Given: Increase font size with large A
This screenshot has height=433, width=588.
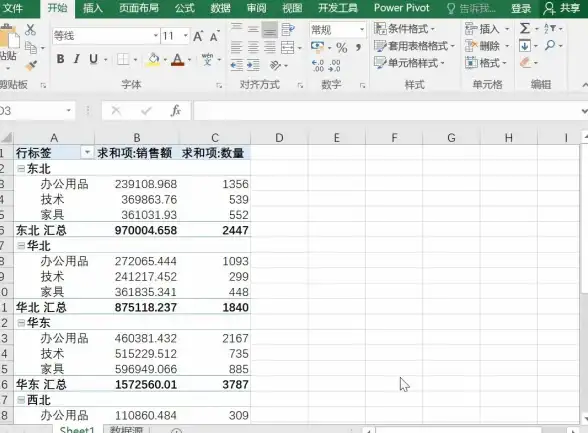Looking at the screenshot, I should tap(198, 36).
